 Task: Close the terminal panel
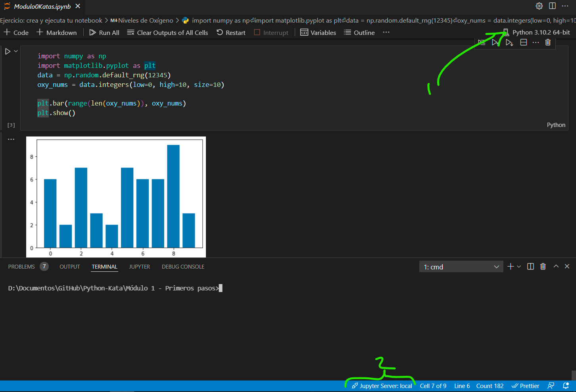click(567, 266)
